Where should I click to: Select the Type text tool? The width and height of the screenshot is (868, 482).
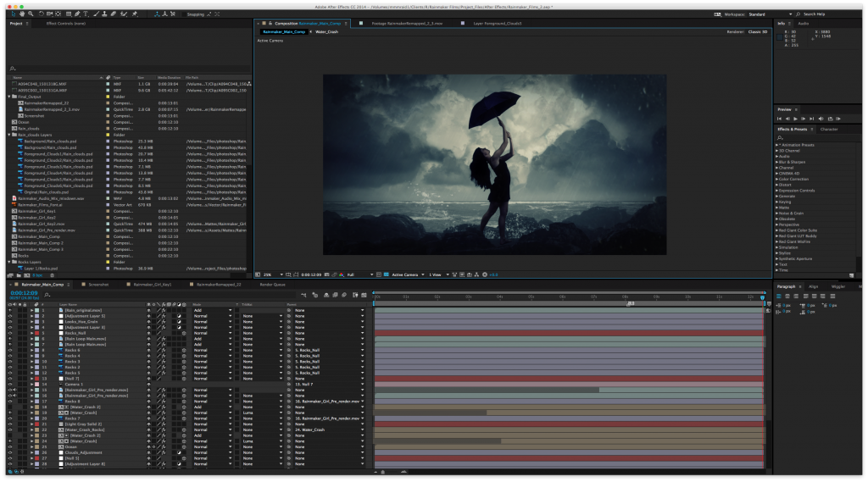click(x=86, y=14)
